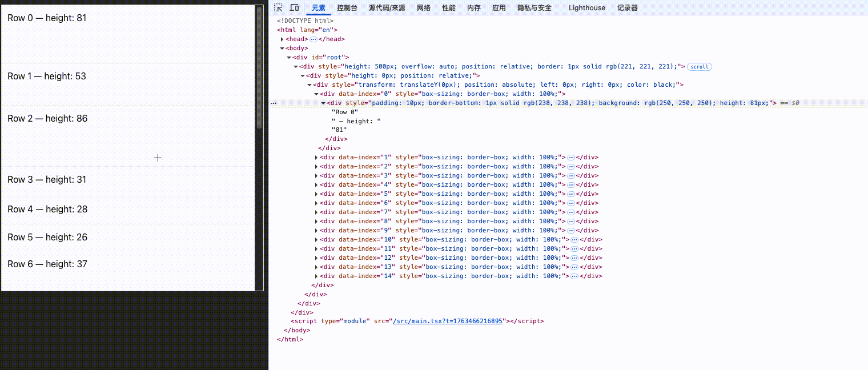Expand the data-index 10 div
The image size is (868, 370).
coord(316,240)
